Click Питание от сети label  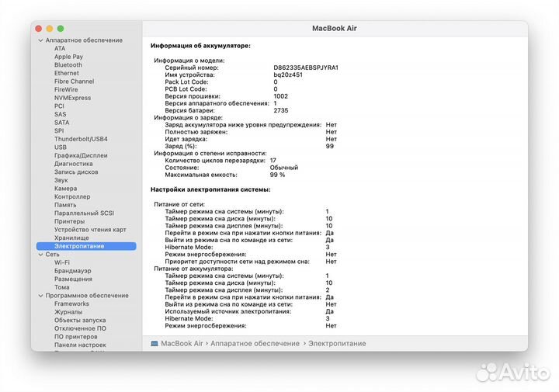(179, 204)
